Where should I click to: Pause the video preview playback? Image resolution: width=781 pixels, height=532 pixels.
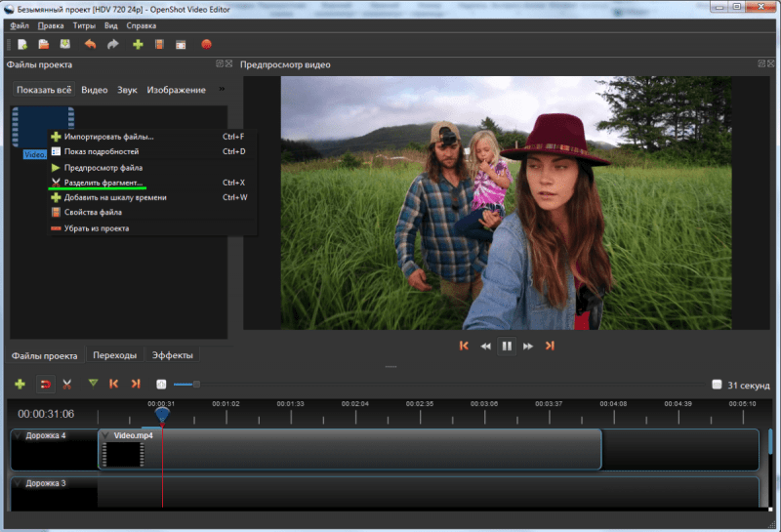click(507, 346)
